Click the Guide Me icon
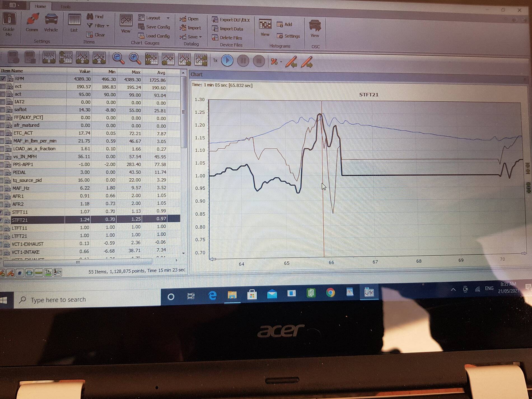The image size is (532, 399). coord(9,24)
